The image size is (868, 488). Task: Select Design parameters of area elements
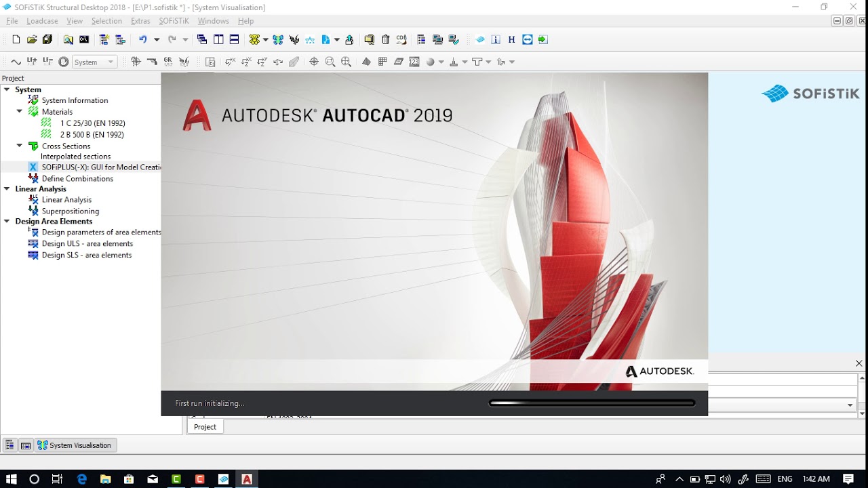click(102, 232)
